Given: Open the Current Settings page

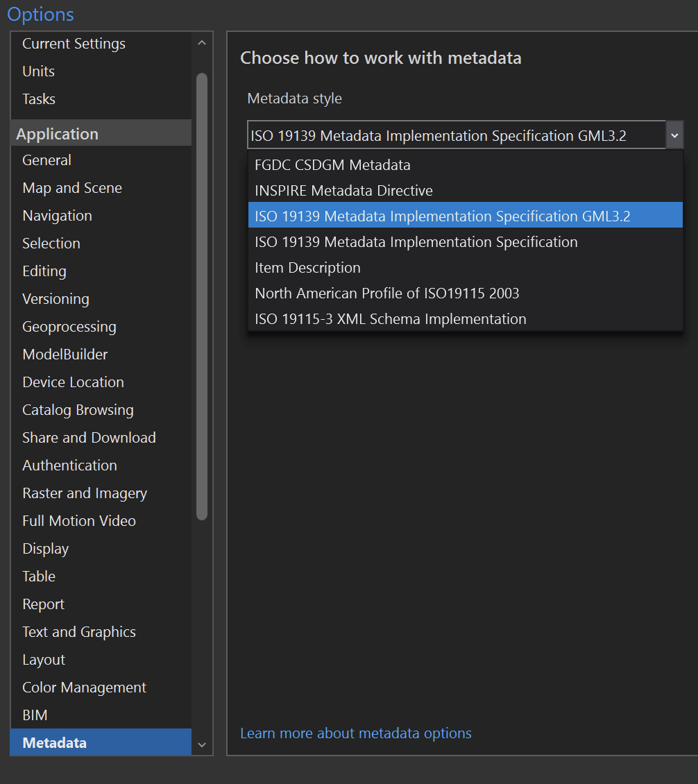Looking at the screenshot, I should tap(74, 44).
